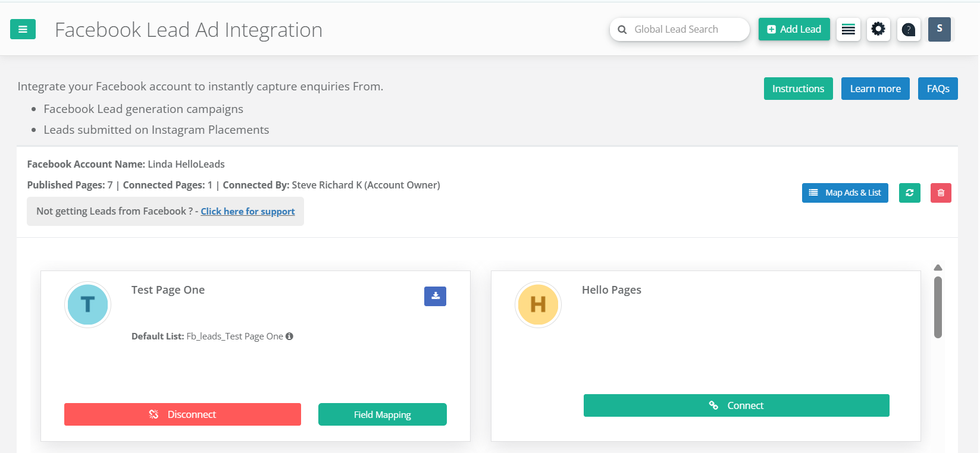Click the Facebook Lead Ad Integration heading
This screenshot has height=453, width=980.
click(189, 30)
